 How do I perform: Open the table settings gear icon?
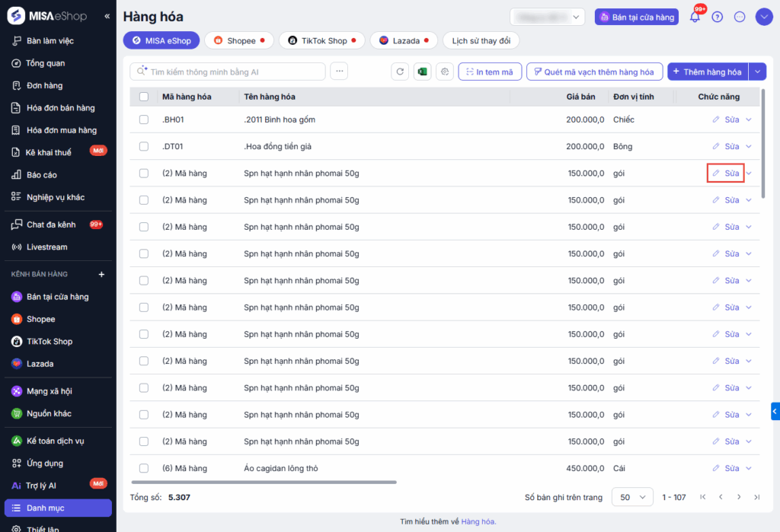coord(446,72)
